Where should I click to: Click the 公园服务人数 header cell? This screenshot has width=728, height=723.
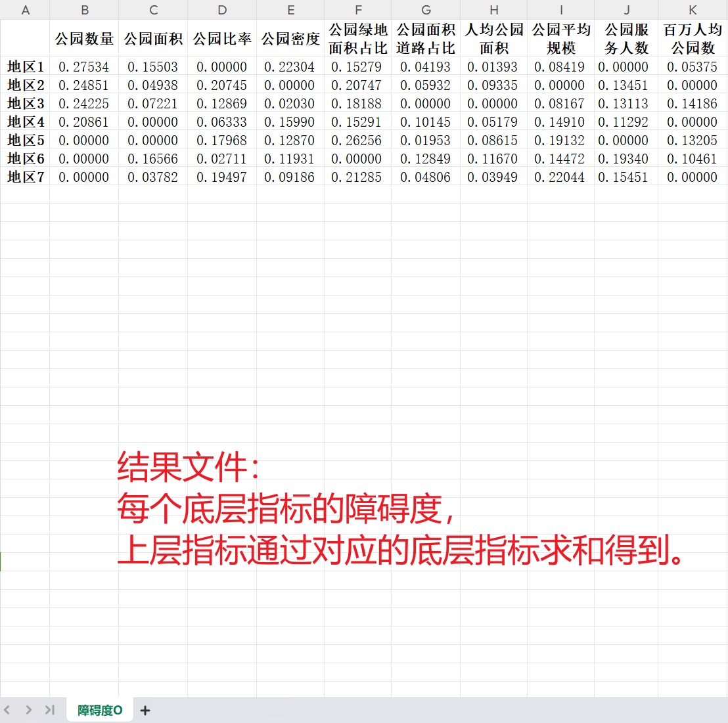point(626,39)
